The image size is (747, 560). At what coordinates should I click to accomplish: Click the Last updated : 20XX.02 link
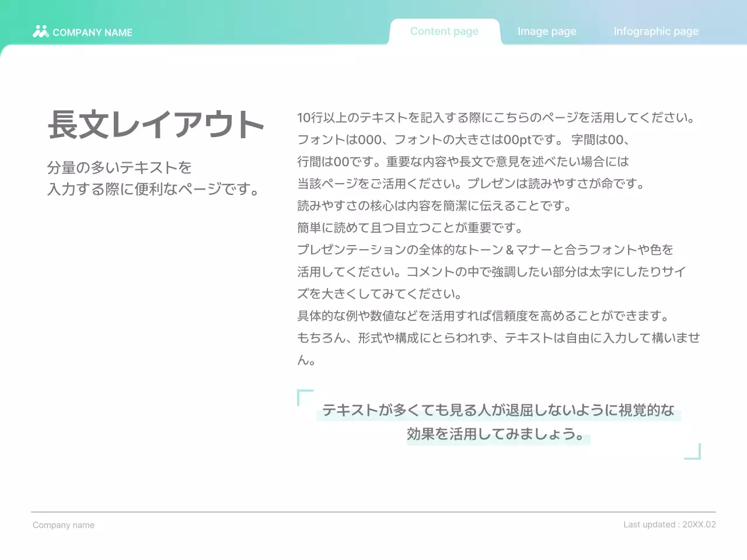[669, 524]
